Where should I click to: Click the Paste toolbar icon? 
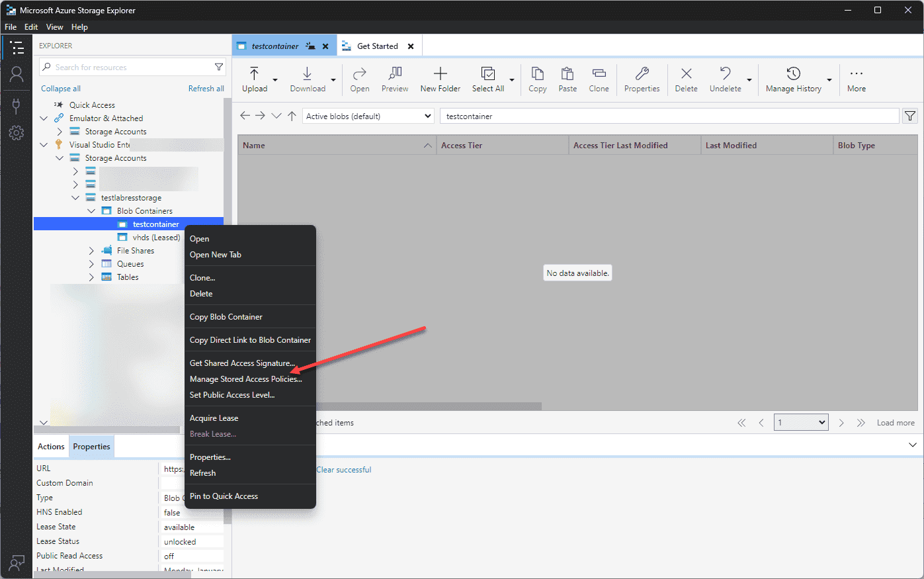click(x=567, y=79)
